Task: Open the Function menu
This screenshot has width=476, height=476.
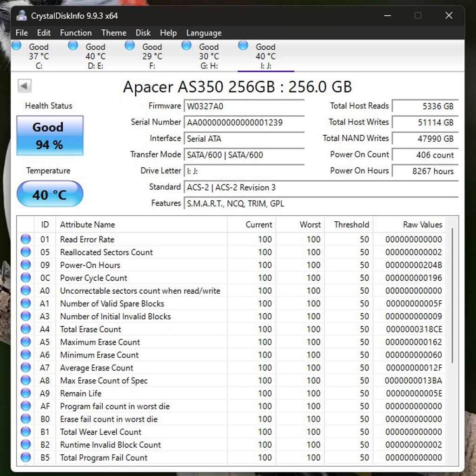Action: pos(76,33)
